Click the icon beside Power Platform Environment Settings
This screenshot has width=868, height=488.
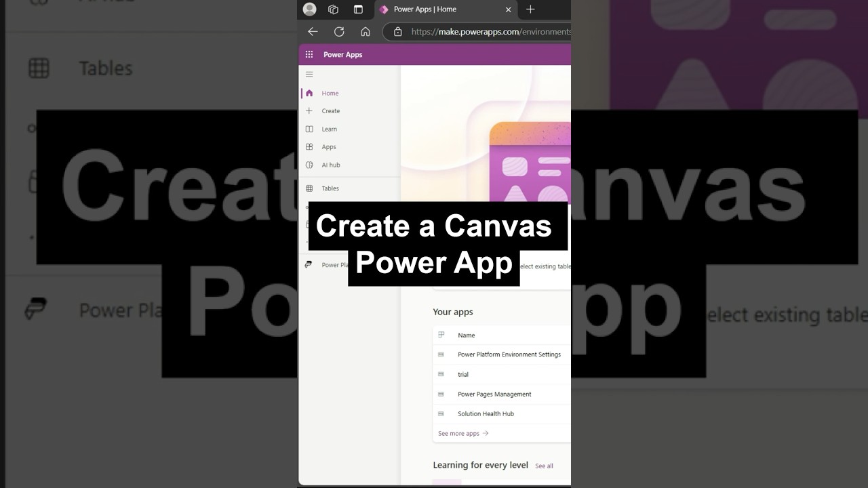[441, 354]
